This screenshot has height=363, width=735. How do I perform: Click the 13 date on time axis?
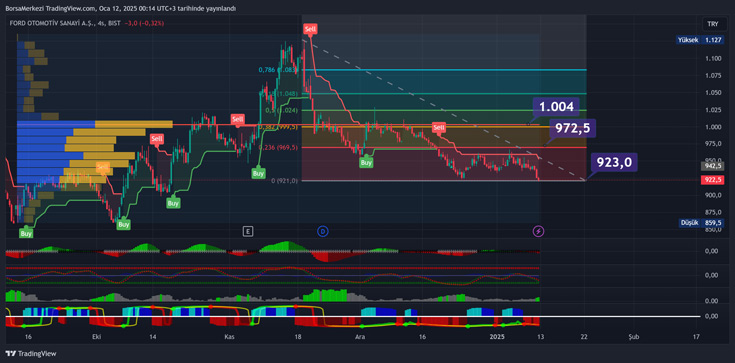click(x=540, y=337)
